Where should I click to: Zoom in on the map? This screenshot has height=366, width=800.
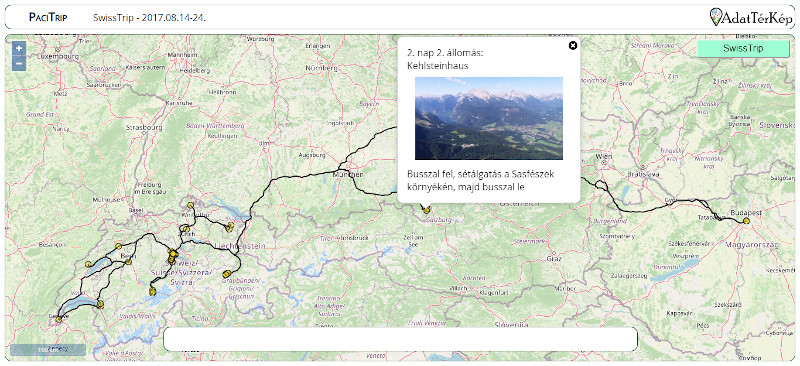(x=19, y=48)
